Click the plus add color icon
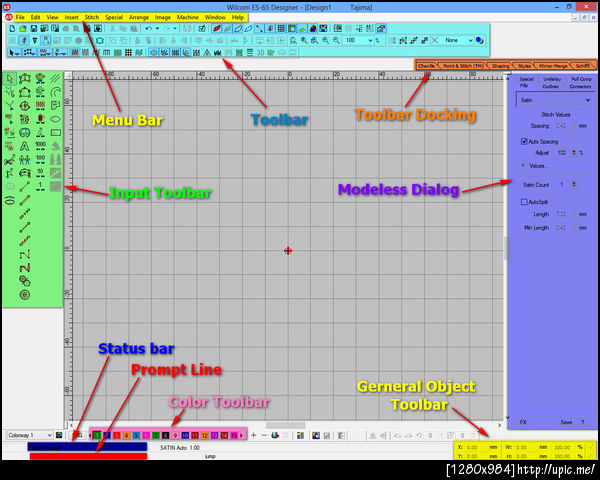 253,435
